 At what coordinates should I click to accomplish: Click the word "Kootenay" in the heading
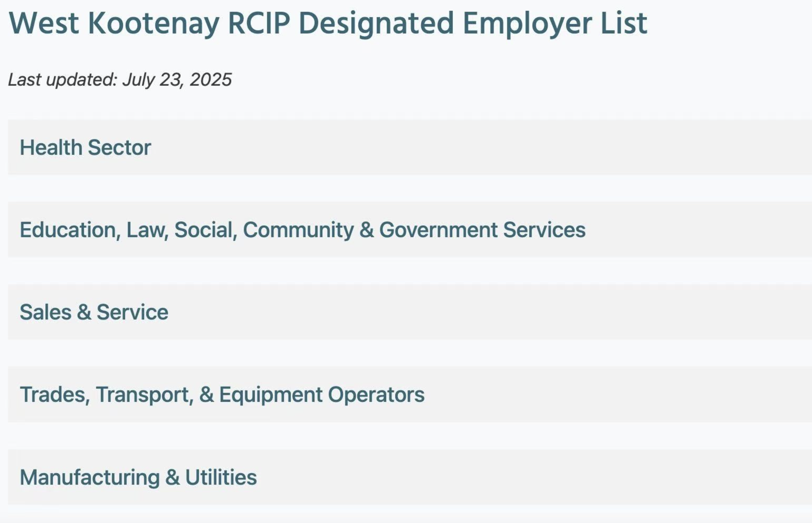click(153, 23)
